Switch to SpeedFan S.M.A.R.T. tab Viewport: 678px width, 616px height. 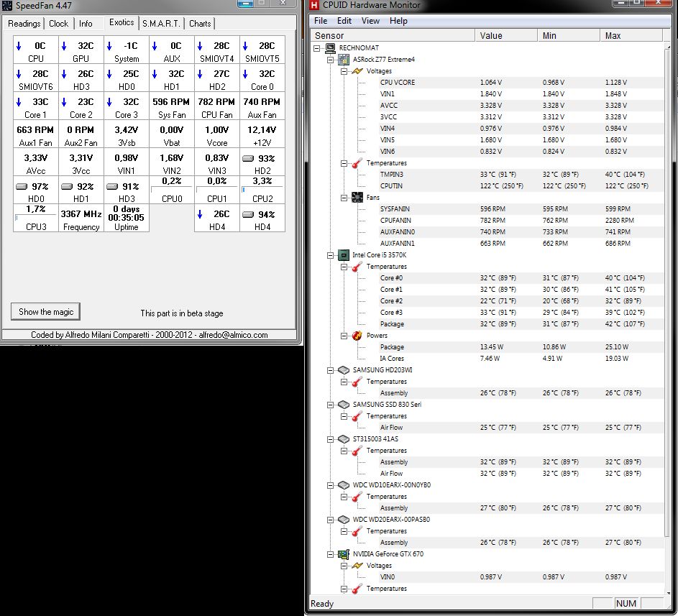[x=161, y=23]
